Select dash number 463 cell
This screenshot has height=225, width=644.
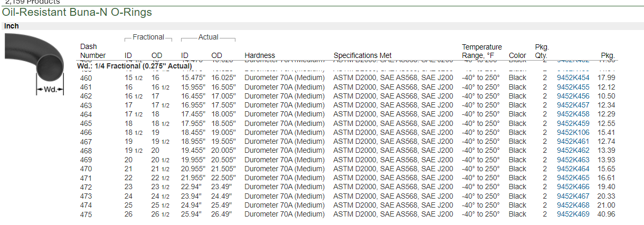tap(86, 105)
